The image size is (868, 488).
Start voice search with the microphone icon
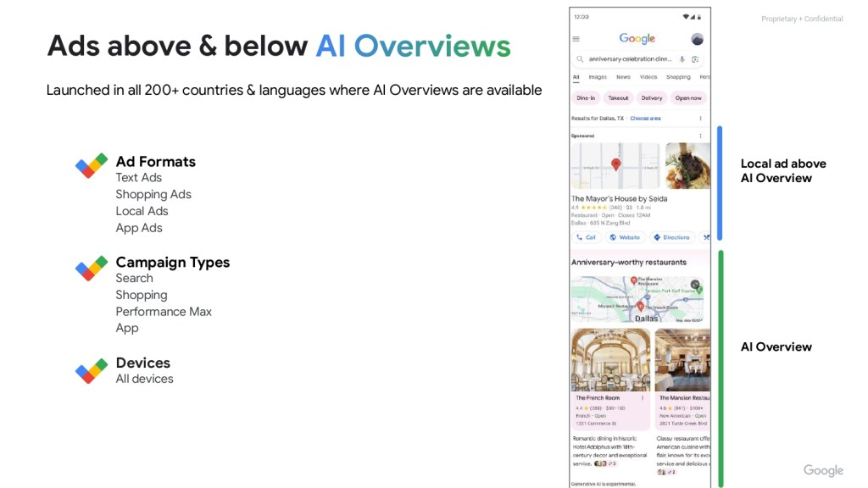(x=682, y=59)
